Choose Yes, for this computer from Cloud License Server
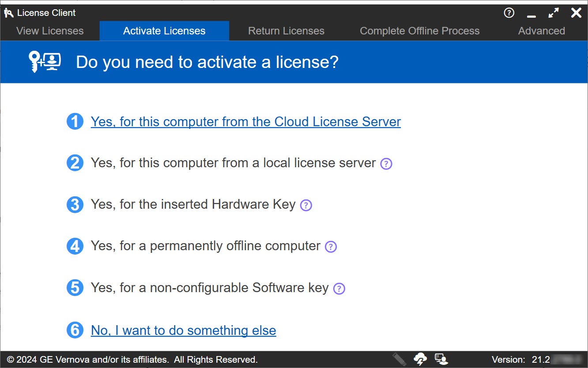This screenshot has width=588, height=368. 246,122
